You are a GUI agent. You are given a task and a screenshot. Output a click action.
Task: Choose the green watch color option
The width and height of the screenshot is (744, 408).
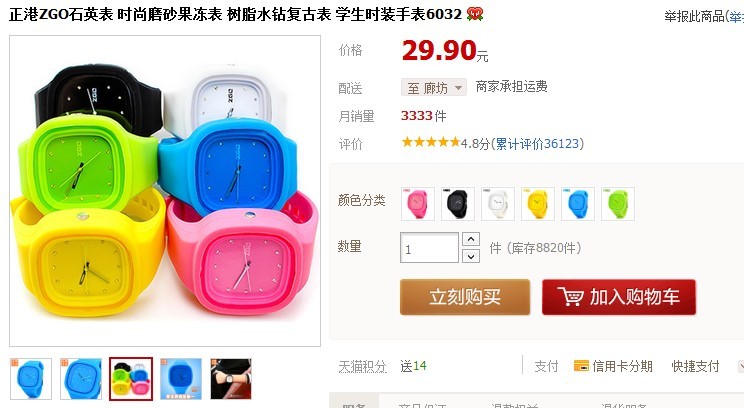(x=618, y=204)
